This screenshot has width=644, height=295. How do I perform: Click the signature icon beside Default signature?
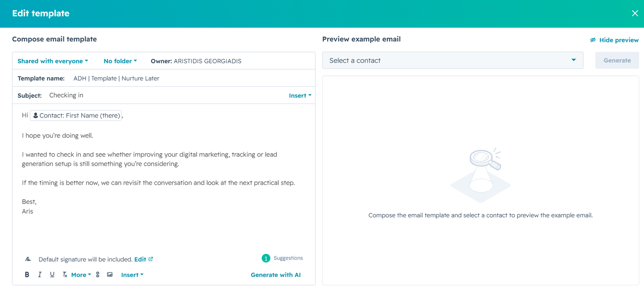pos(28,259)
